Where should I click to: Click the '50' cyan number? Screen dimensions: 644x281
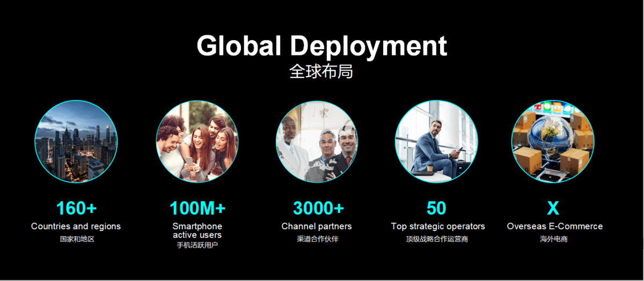point(436,208)
